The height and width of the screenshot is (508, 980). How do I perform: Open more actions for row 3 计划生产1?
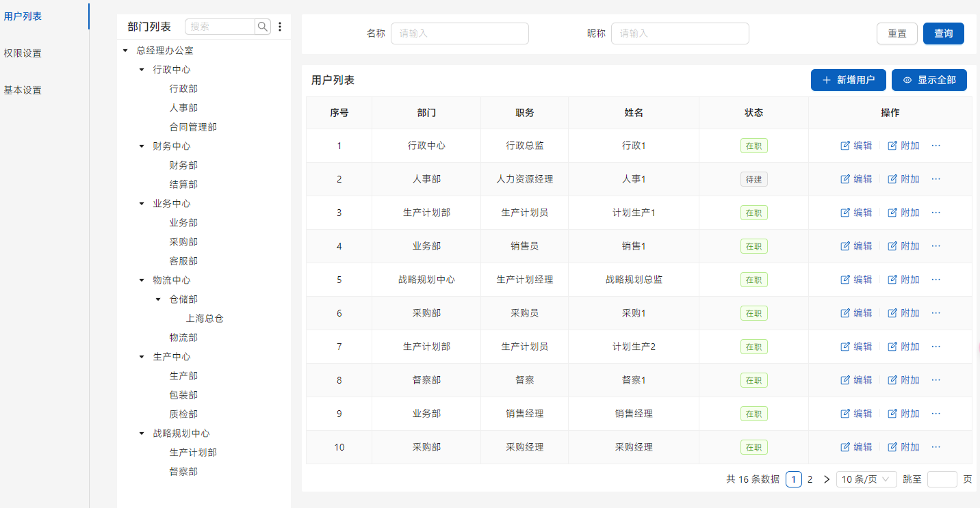coord(936,213)
